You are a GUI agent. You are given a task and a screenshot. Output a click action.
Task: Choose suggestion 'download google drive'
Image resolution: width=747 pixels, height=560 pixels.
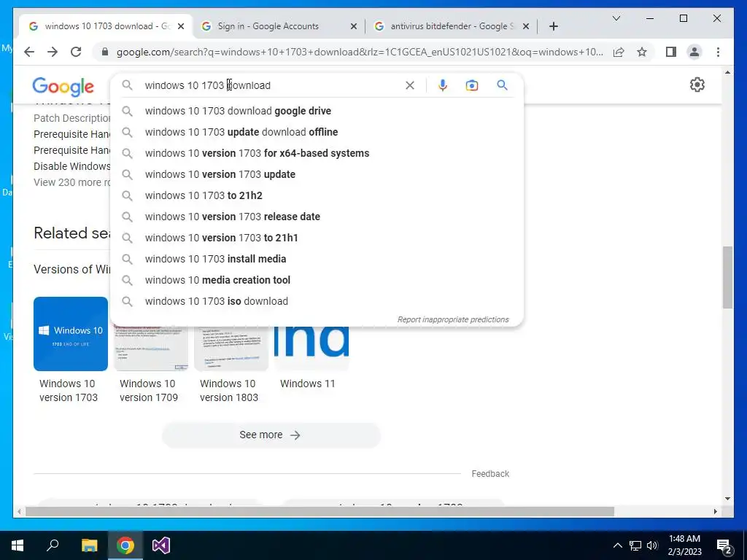point(317,111)
